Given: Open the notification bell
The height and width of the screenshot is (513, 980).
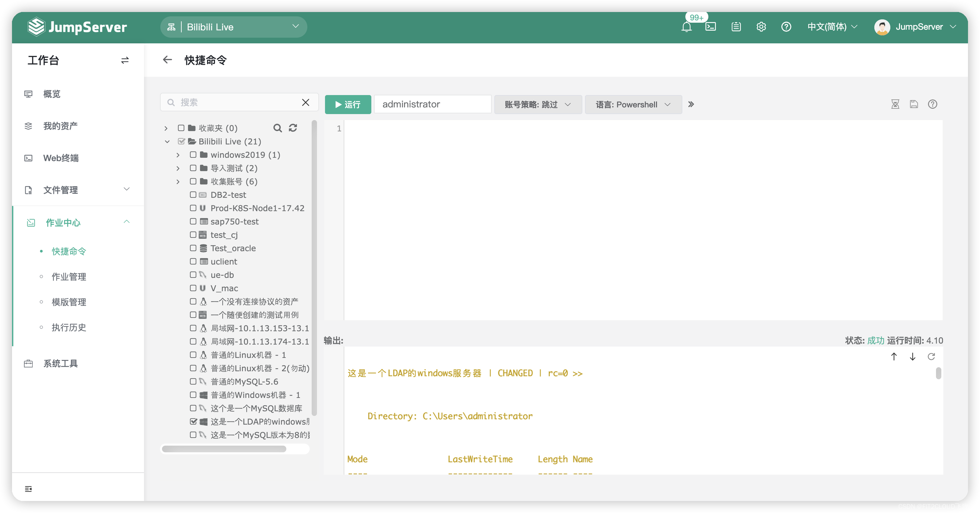Looking at the screenshot, I should click(x=686, y=27).
